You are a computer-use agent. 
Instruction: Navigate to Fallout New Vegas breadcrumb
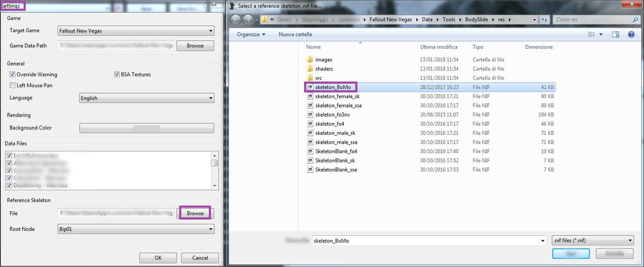pos(390,20)
